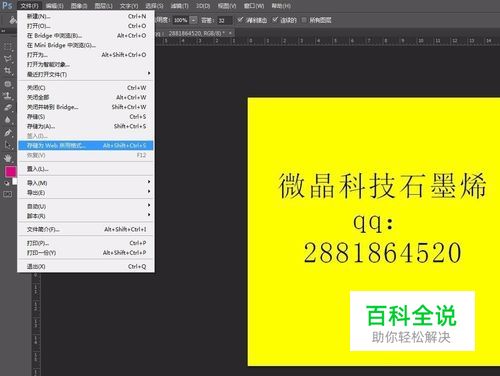This screenshot has height=376, width=500.
Task: Select the Hand tool
Action: [x=8, y=157]
